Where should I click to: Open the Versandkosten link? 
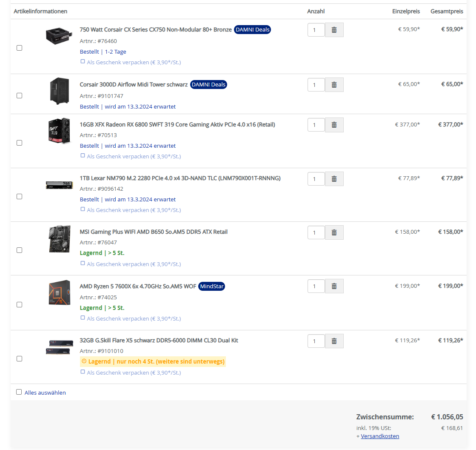click(x=380, y=436)
